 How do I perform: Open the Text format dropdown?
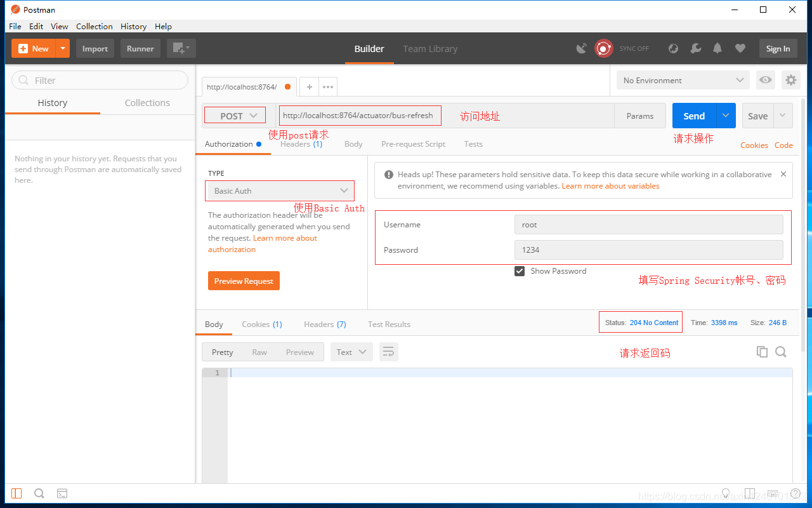pos(351,352)
